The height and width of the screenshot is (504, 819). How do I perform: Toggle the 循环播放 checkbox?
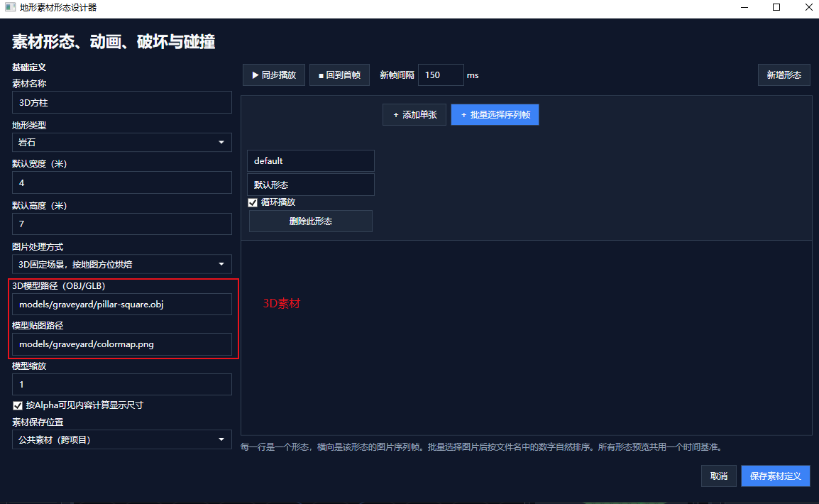pyautogui.click(x=253, y=202)
